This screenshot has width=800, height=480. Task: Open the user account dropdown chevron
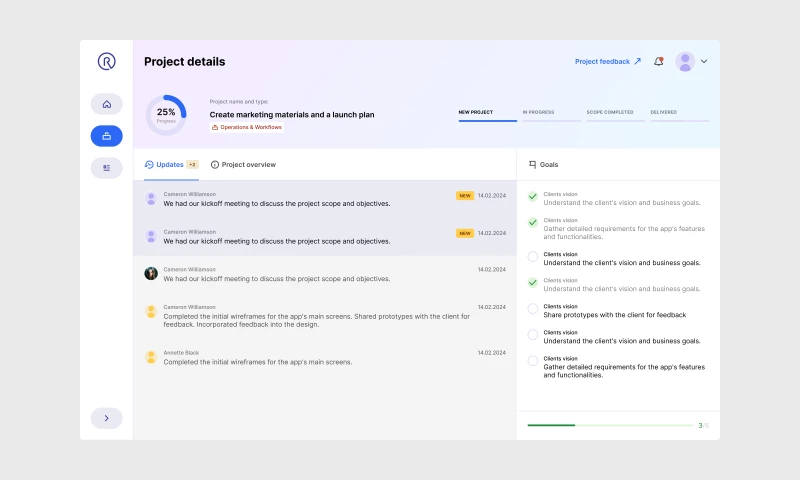(704, 61)
